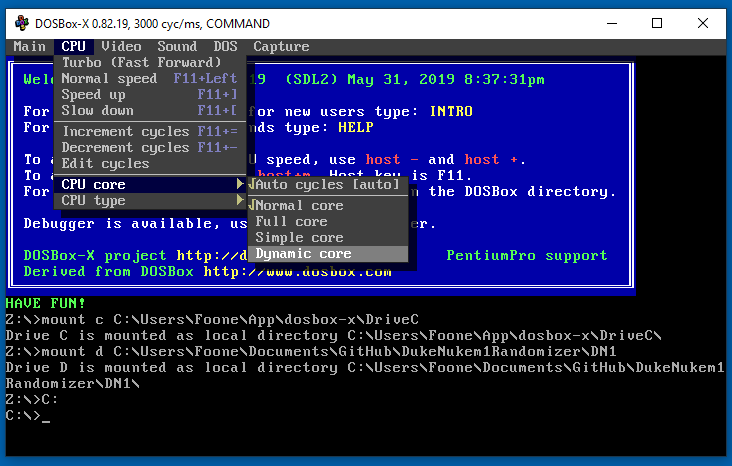Open the Main menu
This screenshot has width=732, height=466.
pyautogui.click(x=30, y=46)
